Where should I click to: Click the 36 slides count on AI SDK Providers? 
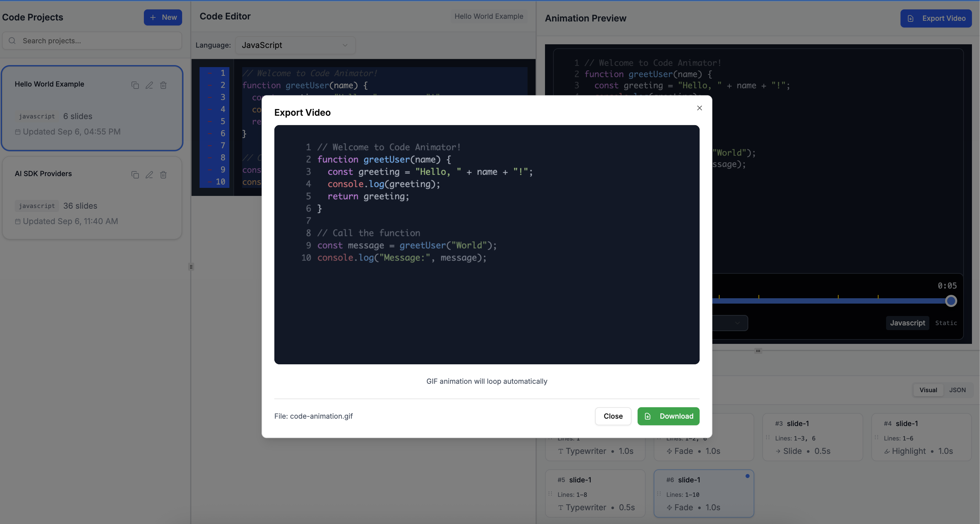80,206
